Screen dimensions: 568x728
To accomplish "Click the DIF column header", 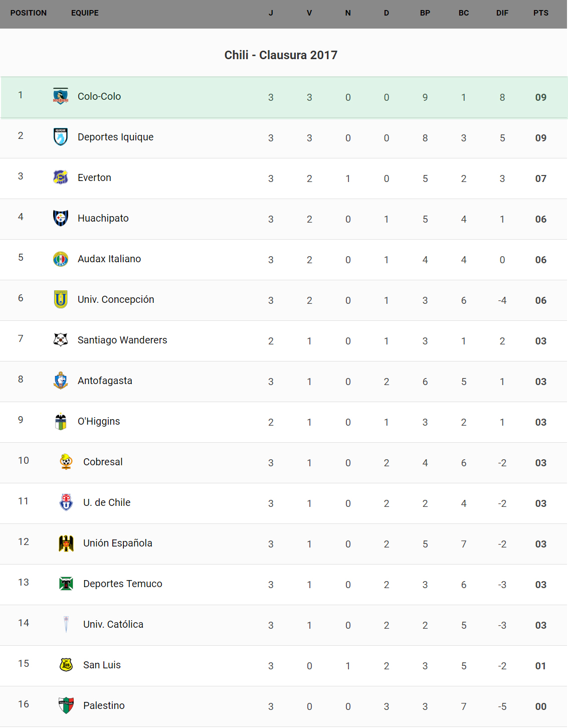I will point(502,13).
